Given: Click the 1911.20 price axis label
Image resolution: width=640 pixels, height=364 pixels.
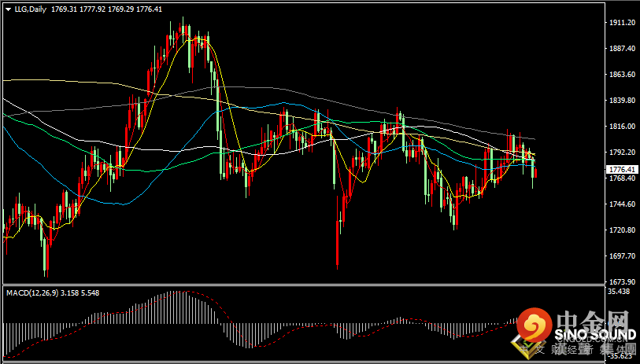Looking at the screenshot, I should tap(623, 23).
